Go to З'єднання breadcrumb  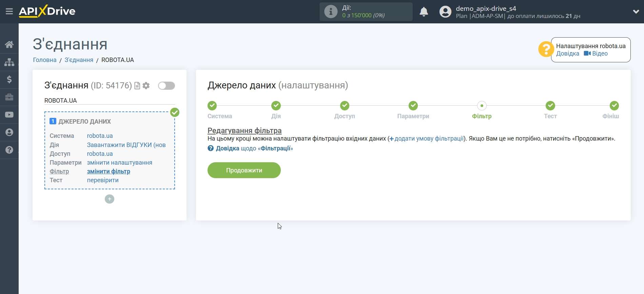(79, 60)
